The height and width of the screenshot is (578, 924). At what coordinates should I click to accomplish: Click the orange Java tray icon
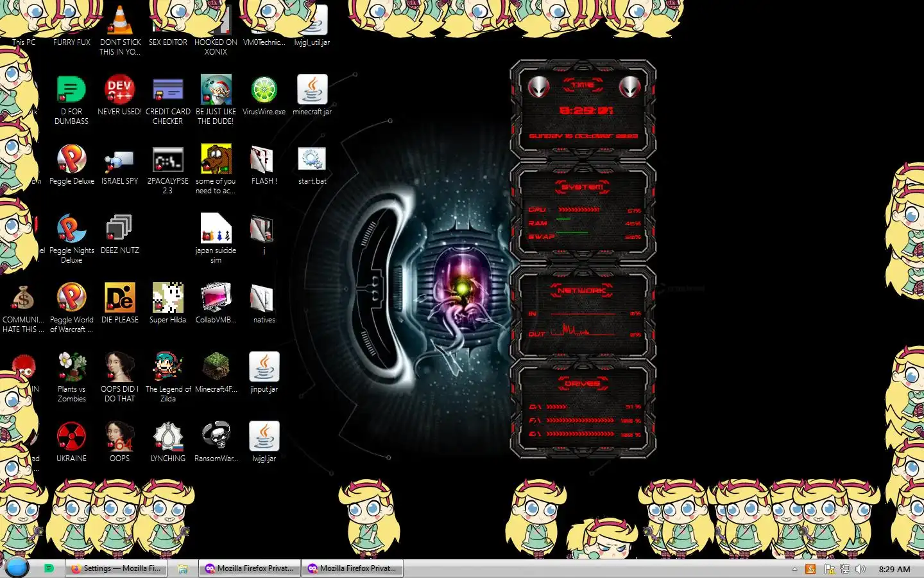coord(810,569)
